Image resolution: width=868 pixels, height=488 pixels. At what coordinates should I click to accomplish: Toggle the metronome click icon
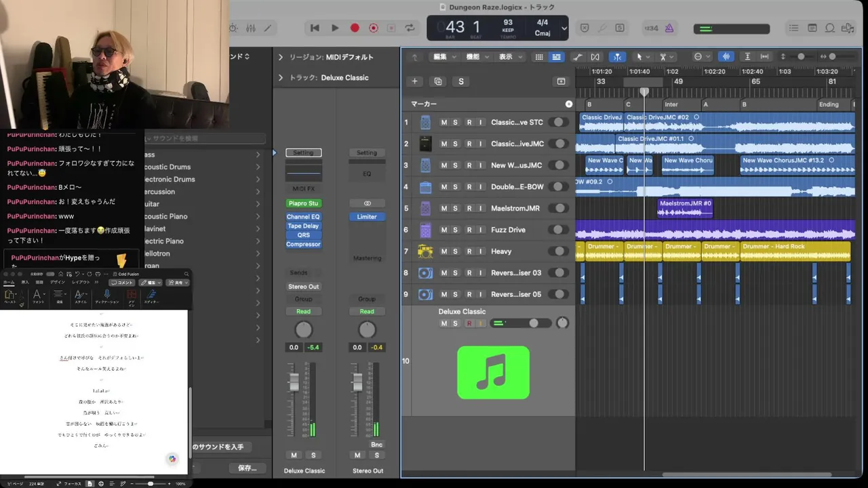pyautogui.click(x=669, y=28)
